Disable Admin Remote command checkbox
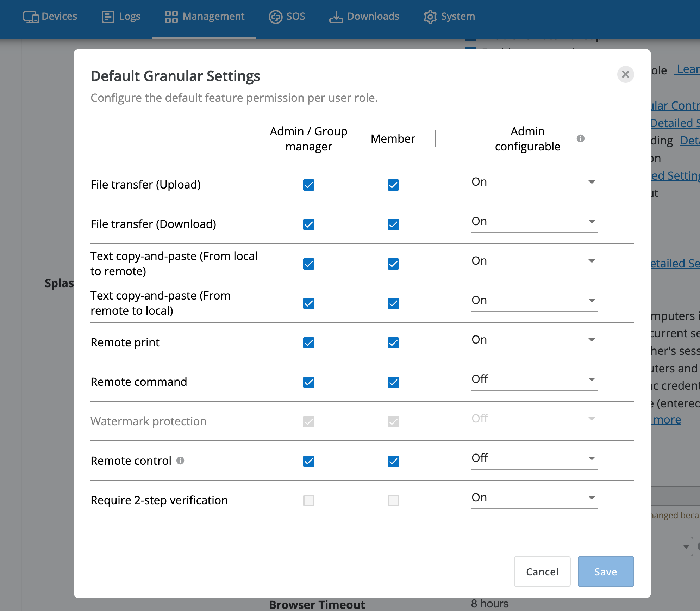Viewport: 700px width, 611px height. 309,382
